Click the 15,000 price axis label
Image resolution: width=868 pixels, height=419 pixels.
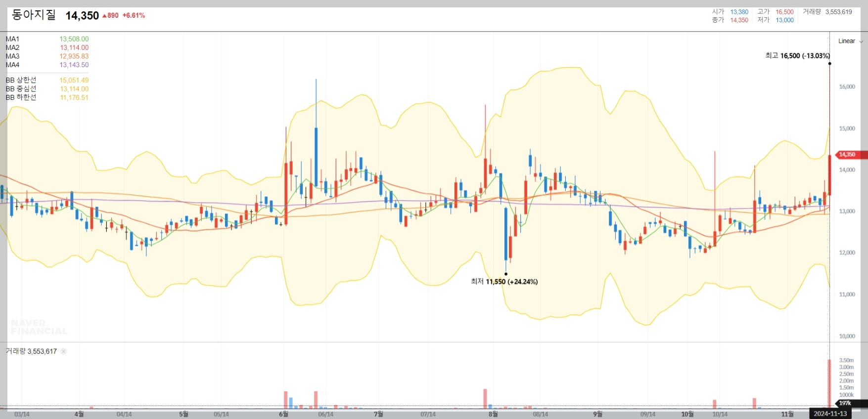point(847,128)
